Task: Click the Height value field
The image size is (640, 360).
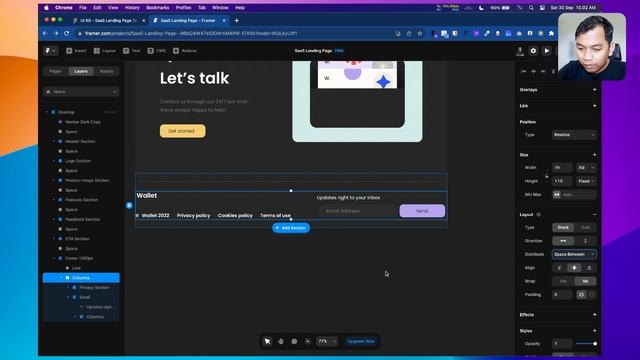Action: 562,181
